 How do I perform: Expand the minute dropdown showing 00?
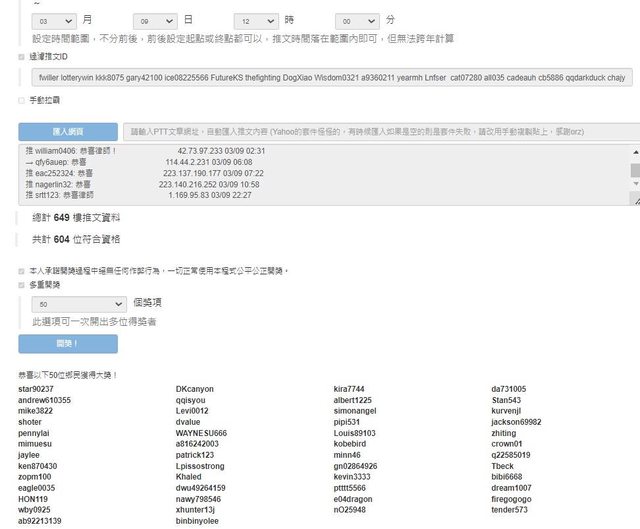point(357,20)
